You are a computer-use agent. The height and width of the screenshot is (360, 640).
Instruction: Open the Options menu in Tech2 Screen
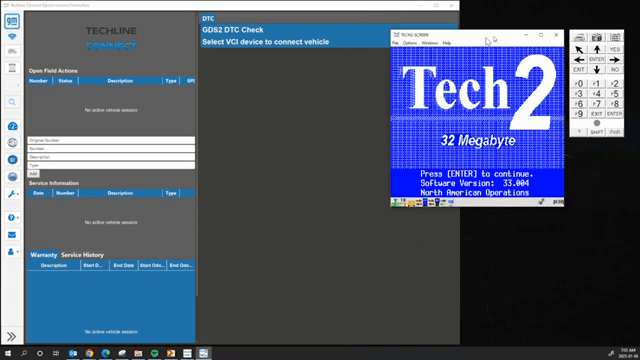pyautogui.click(x=410, y=43)
